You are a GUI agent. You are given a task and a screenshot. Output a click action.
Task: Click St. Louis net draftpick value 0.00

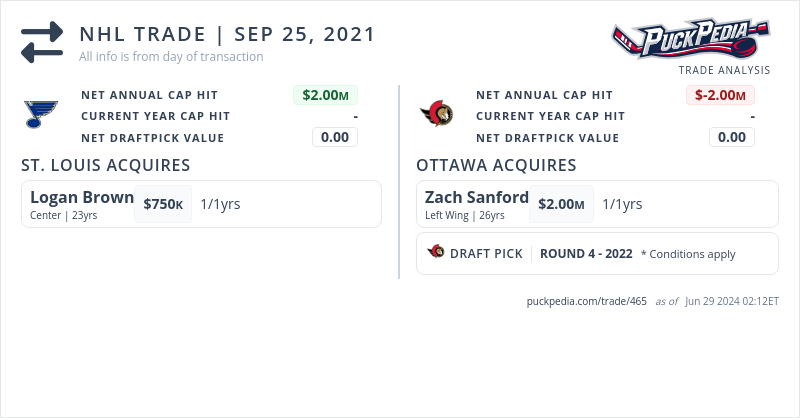335,137
